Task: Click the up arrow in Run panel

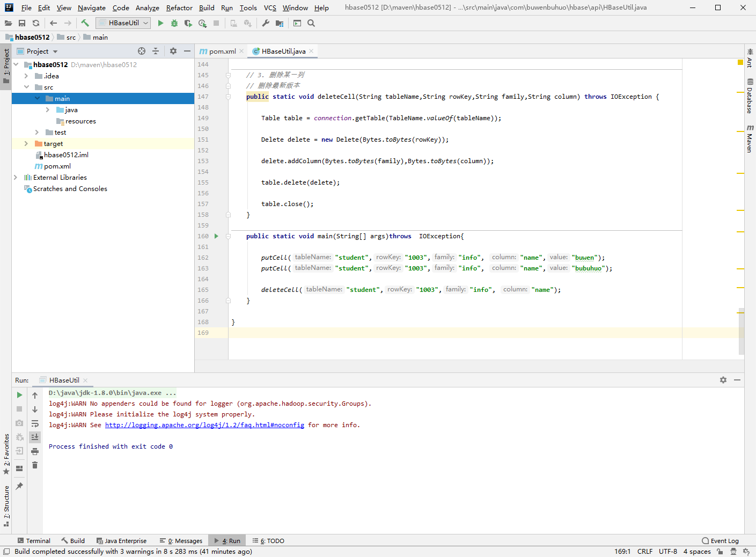Action: coord(35,395)
